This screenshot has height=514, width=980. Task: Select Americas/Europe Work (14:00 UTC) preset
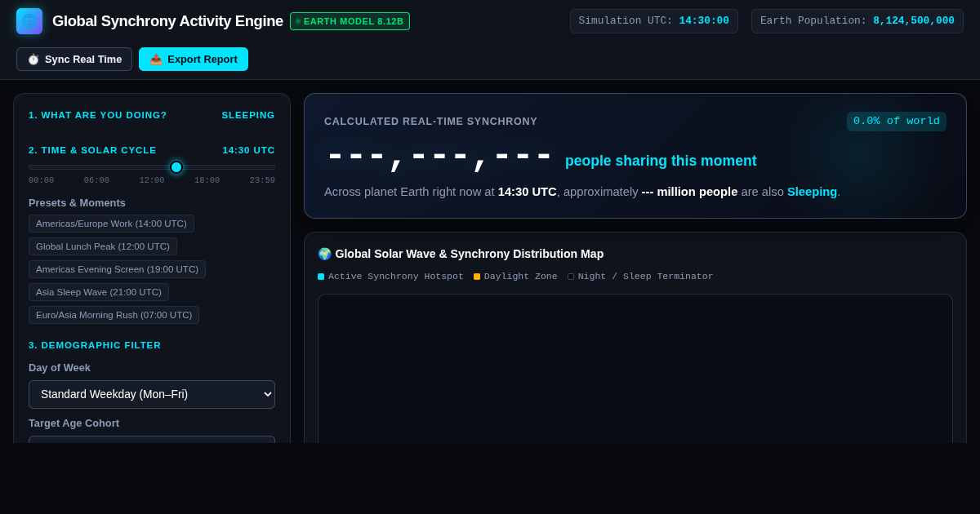(111, 224)
